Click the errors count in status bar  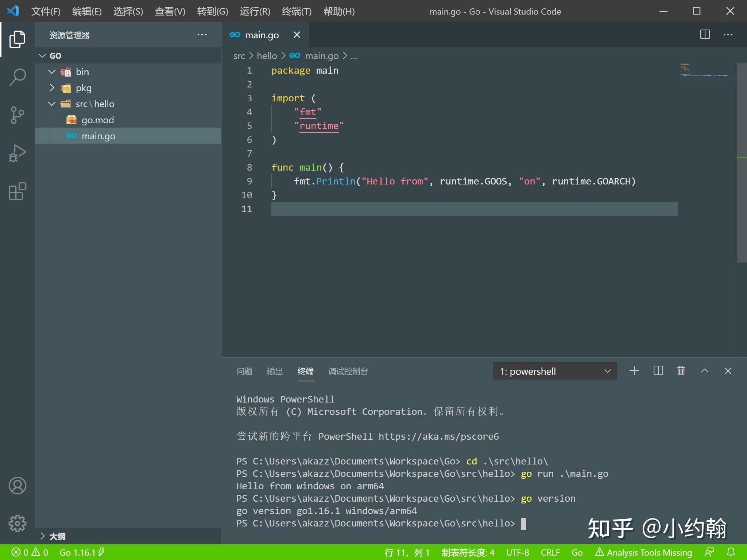click(20, 552)
